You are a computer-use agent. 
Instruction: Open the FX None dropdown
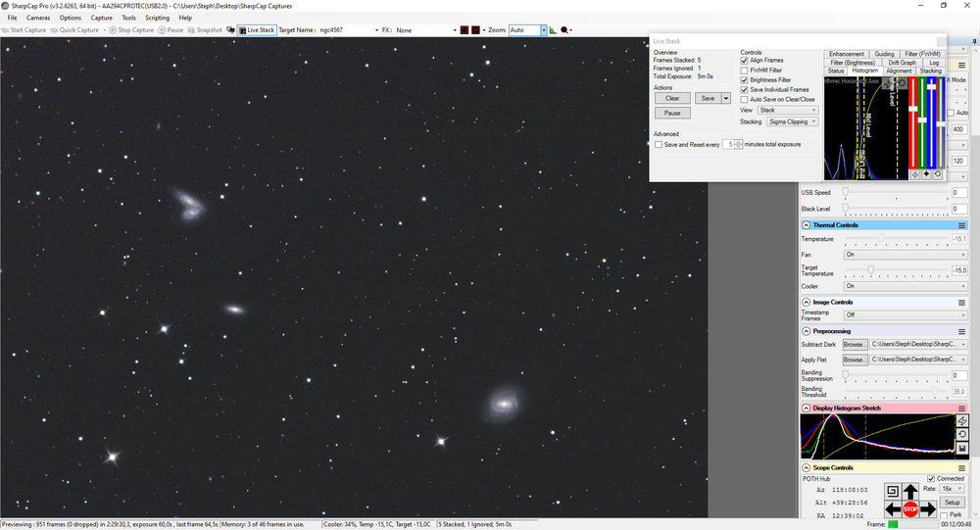point(455,30)
